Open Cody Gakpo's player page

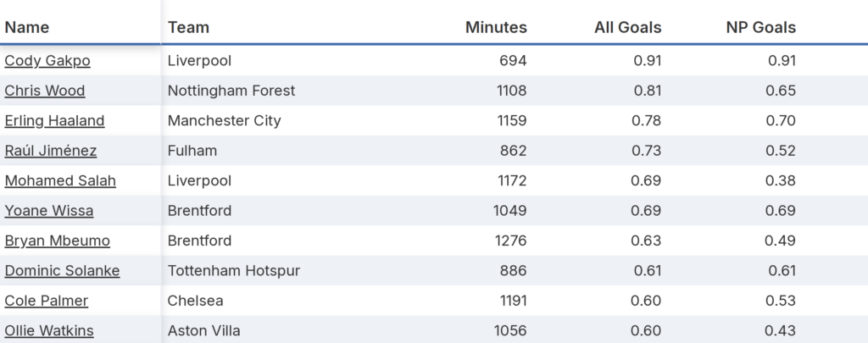[x=47, y=61]
